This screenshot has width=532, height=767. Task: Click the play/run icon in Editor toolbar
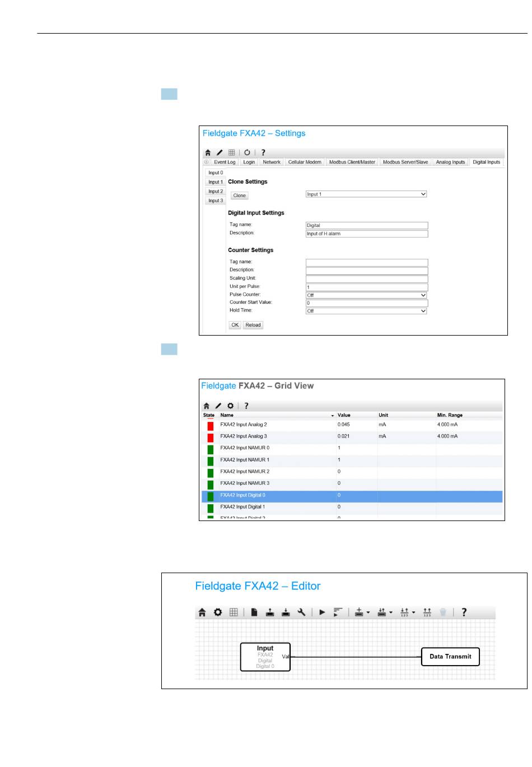click(322, 612)
